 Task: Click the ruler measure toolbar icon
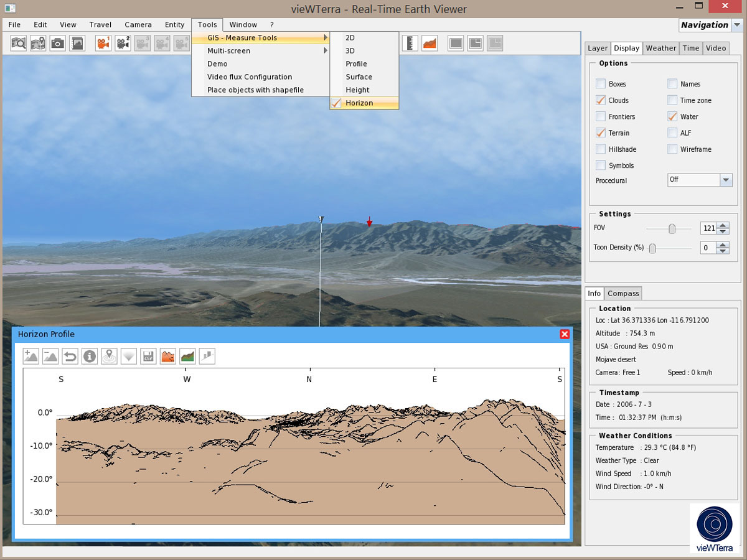click(410, 43)
